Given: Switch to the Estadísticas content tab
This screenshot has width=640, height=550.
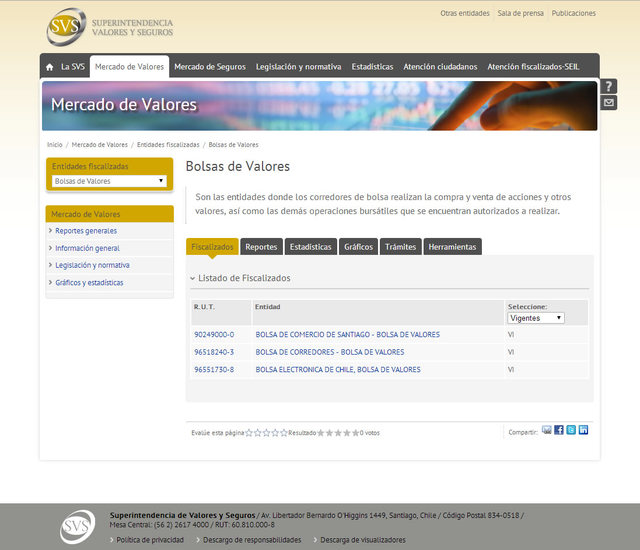Looking at the screenshot, I should (311, 247).
